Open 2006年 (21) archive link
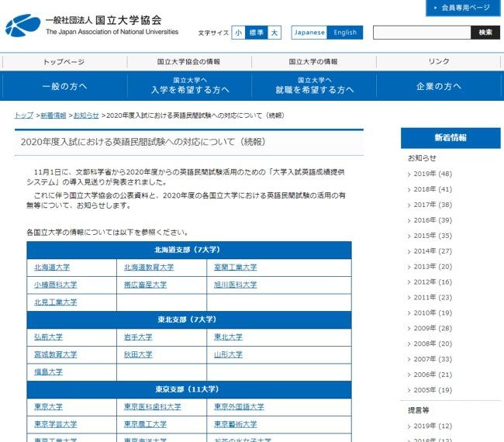 click(433, 375)
